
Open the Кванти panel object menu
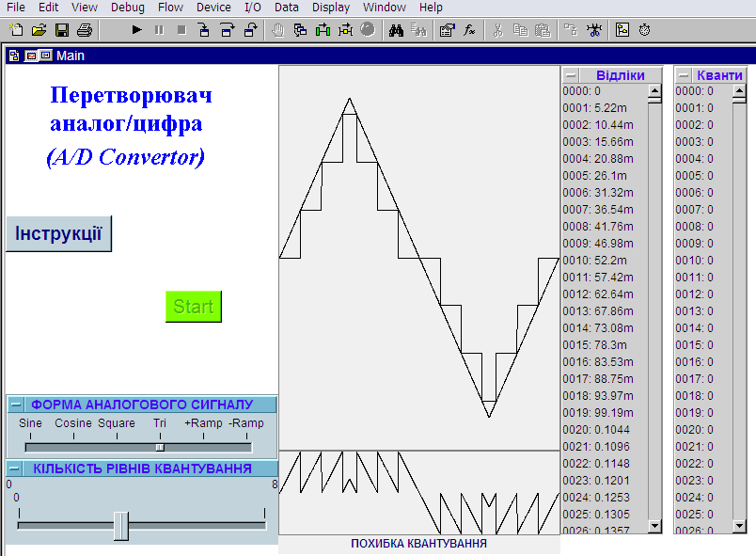pos(684,75)
